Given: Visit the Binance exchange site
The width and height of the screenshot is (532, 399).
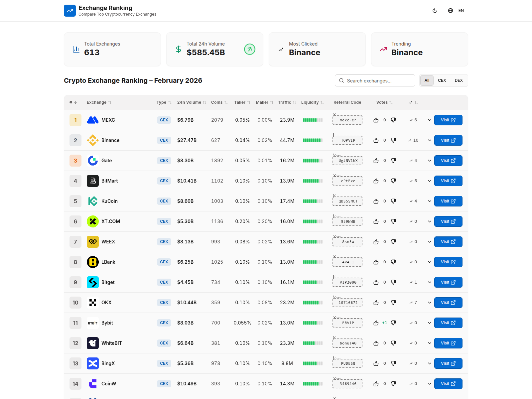Looking at the screenshot, I should pos(448,140).
